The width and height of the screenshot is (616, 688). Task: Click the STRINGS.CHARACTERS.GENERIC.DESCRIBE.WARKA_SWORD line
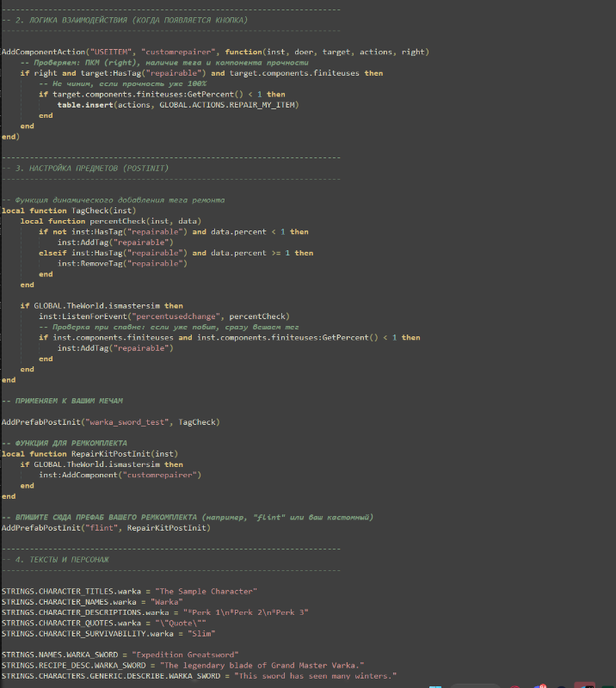click(199, 676)
